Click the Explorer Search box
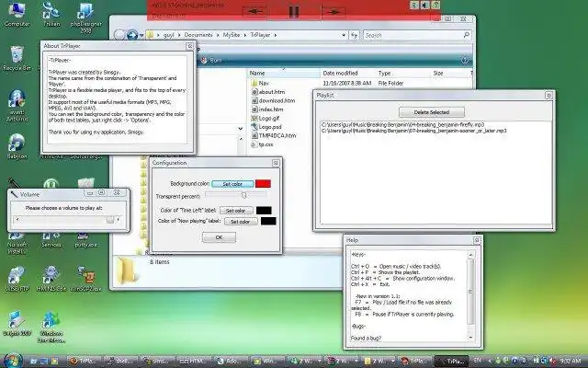Viewport: 588px width, 368px height. pyautogui.click(x=417, y=35)
